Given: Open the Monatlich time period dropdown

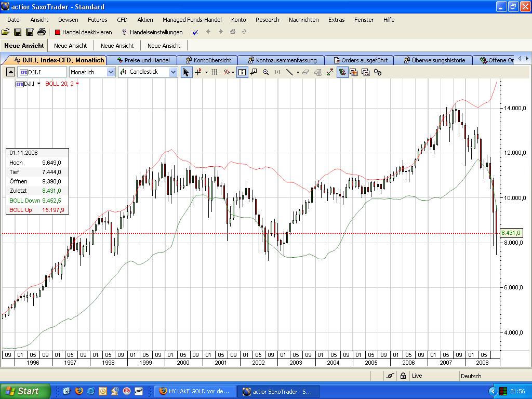Looking at the screenshot, I should pyautogui.click(x=111, y=72).
